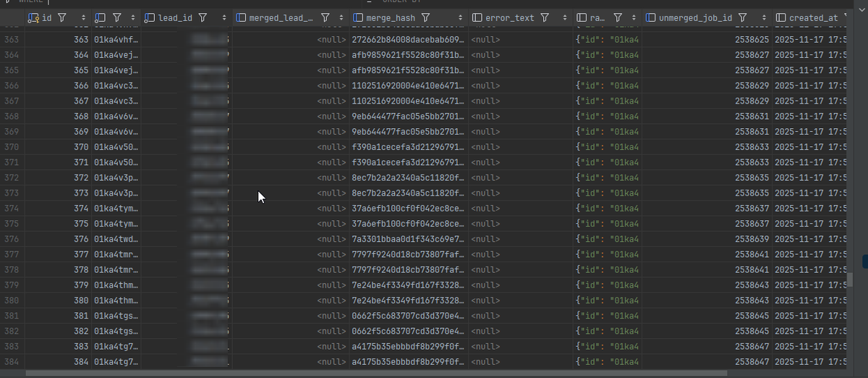The width and height of the screenshot is (868, 378).
Task: Select gutter row number 363
Action: coord(12,39)
